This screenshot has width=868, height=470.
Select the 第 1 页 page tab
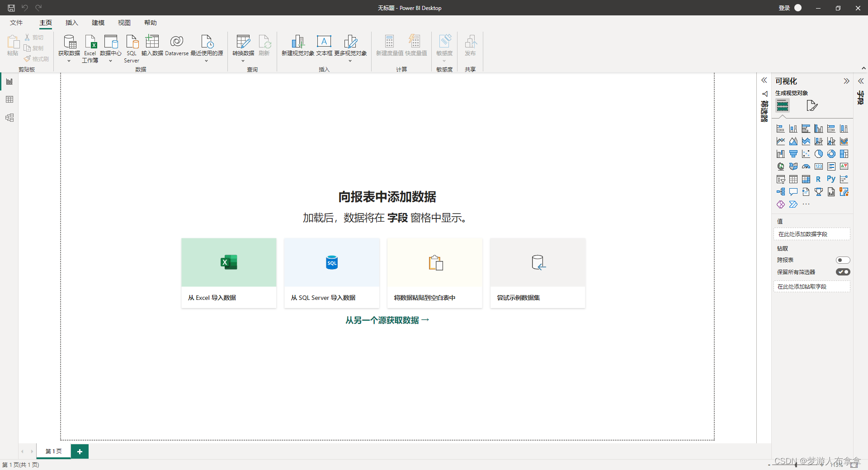pos(54,451)
